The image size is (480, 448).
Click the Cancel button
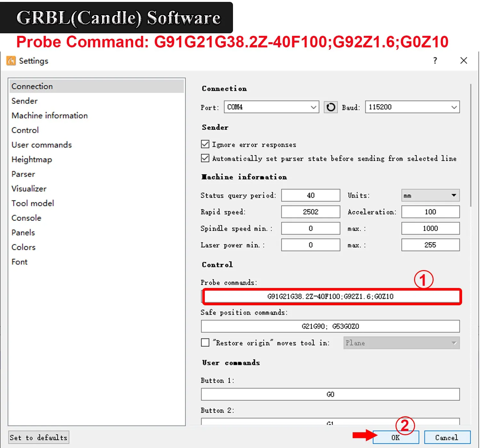(447, 437)
